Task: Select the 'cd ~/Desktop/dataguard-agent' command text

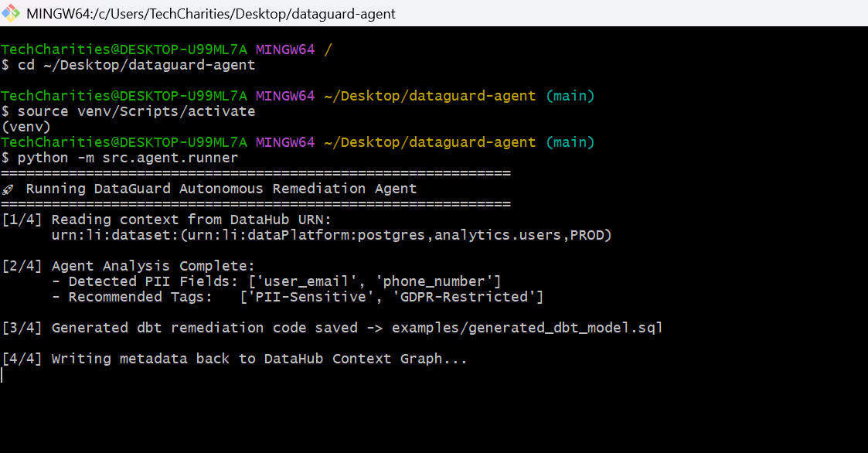Action: pos(136,66)
